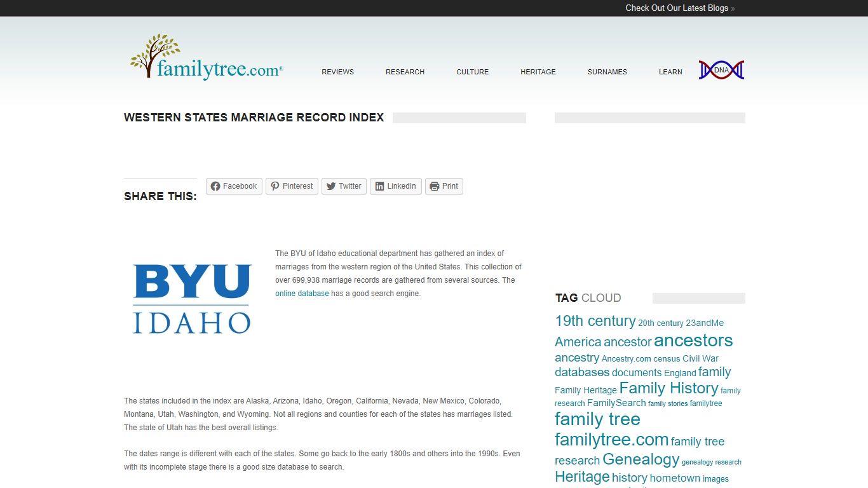Viewport: 868px width, 488px height.
Task: Open the singular 'ancestor' tag
Action: [627, 342]
